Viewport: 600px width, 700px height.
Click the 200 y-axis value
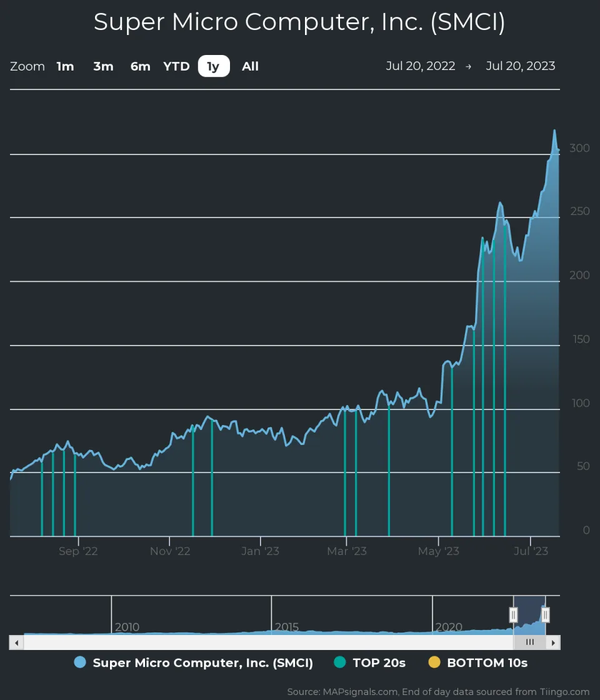coord(579,276)
